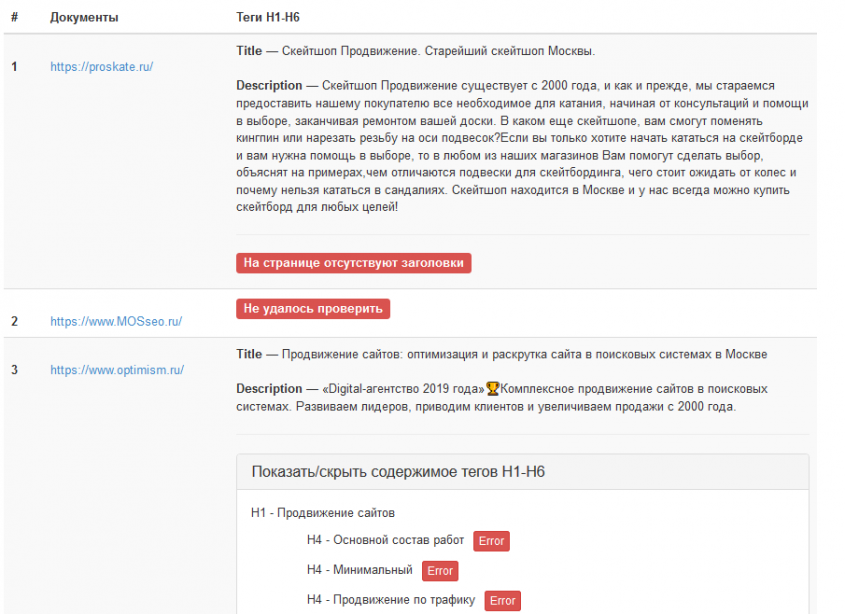845x614 pixels.
Task: Click the Description label in proskate row
Action: pyautogui.click(x=268, y=86)
